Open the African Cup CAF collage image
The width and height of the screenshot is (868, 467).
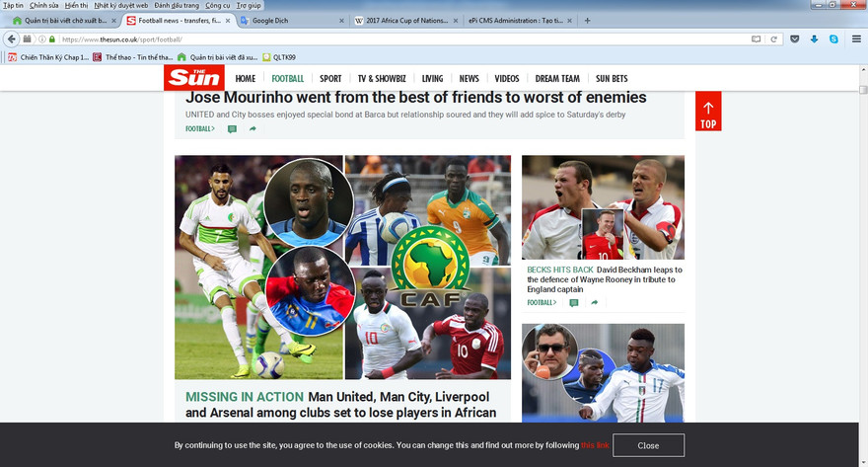(342, 267)
